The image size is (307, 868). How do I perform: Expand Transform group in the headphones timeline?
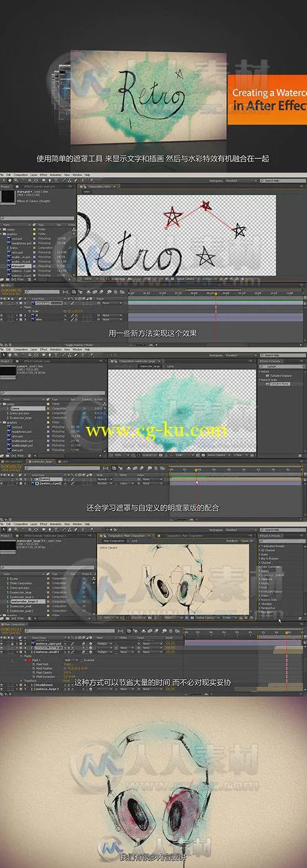21,680
